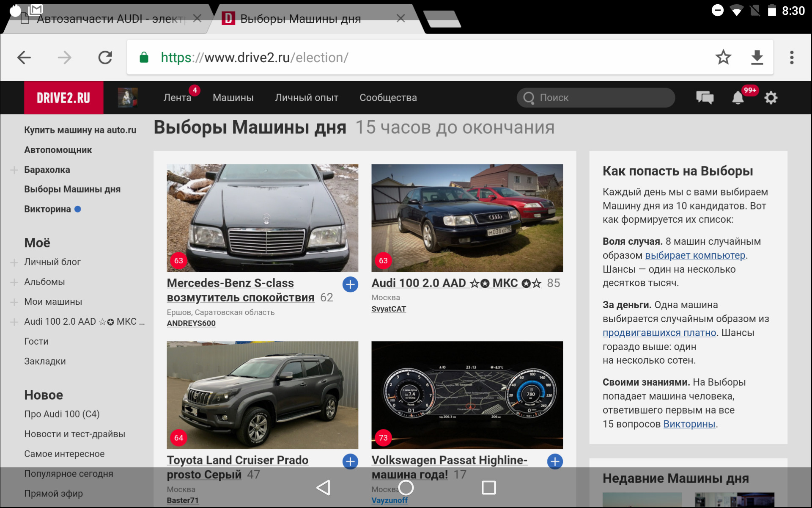Expand Личный блог in sidebar
This screenshot has width=812, height=508.
(x=14, y=262)
